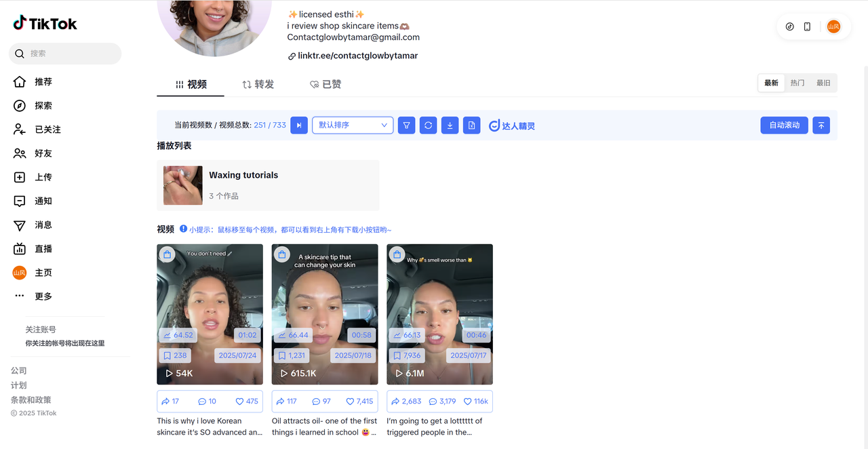
Task: Click the refresh icon in video toolbar
Action: 428,125
